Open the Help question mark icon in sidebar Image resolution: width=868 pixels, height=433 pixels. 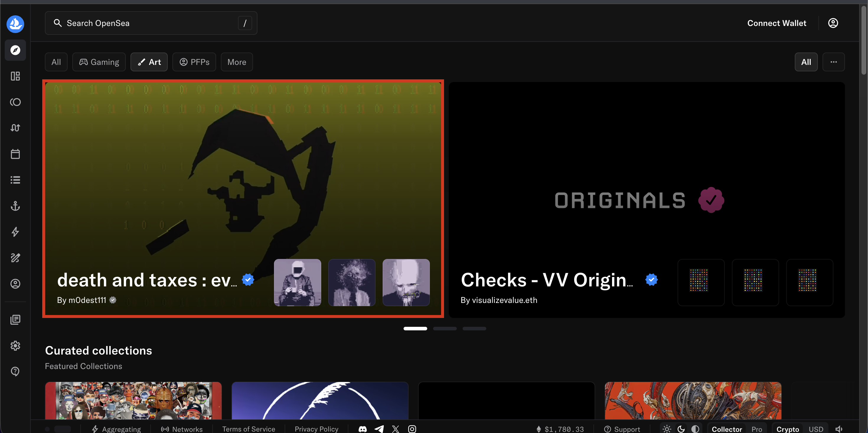point(15,371)
